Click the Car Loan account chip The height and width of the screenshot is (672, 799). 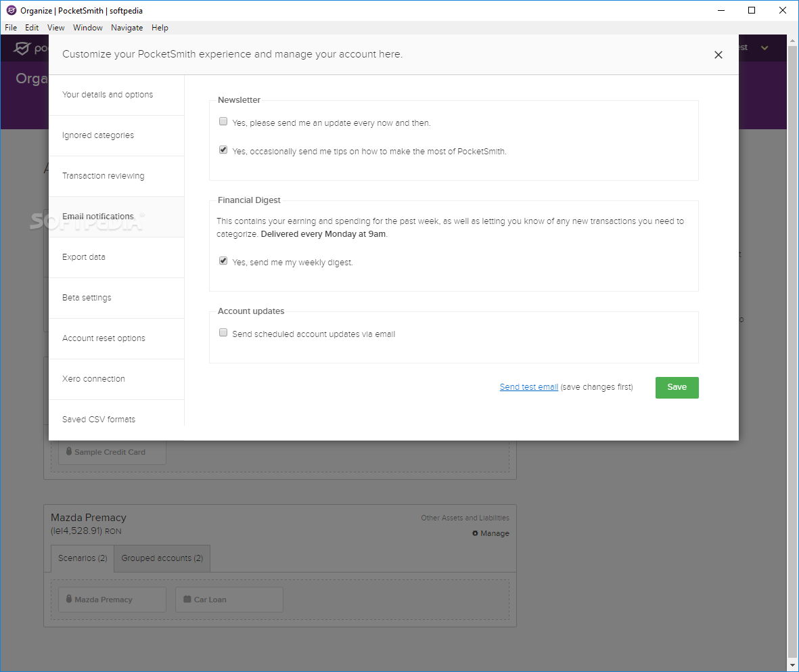(229, 600)
